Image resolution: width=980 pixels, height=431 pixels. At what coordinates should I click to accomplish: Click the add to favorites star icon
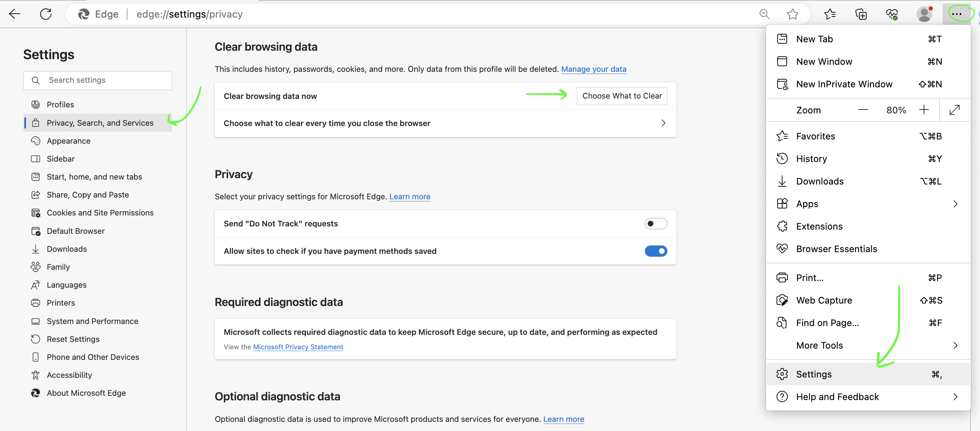click(x=792, y=14)
